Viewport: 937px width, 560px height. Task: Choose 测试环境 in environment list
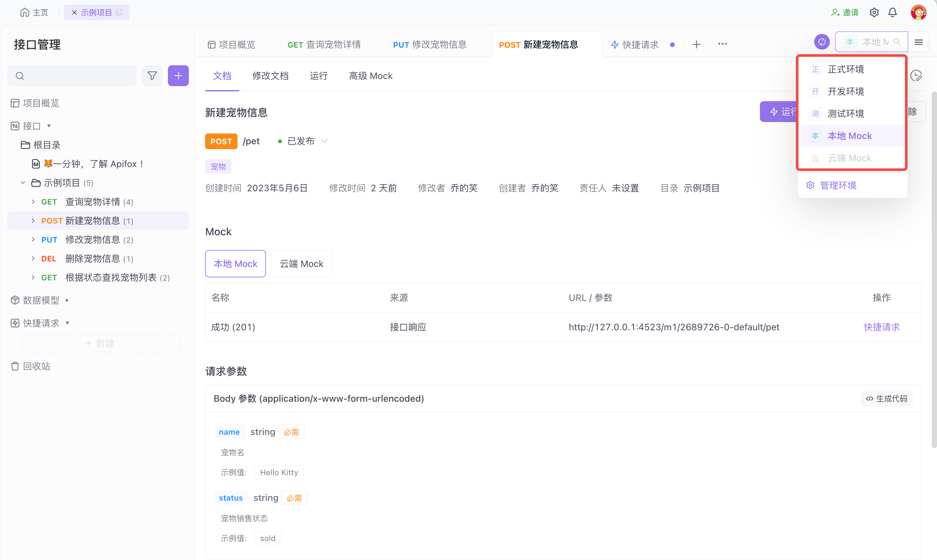[x=846, y=114]
